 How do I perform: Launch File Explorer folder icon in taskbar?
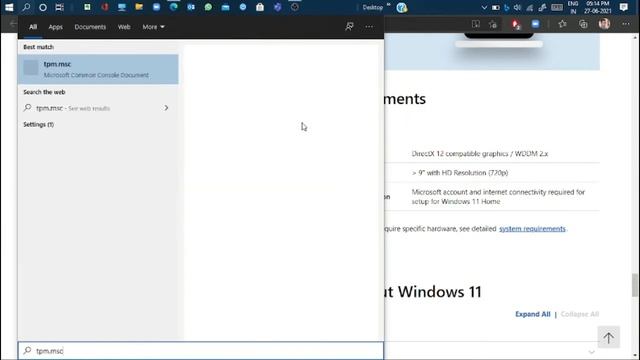click(139, 7)
